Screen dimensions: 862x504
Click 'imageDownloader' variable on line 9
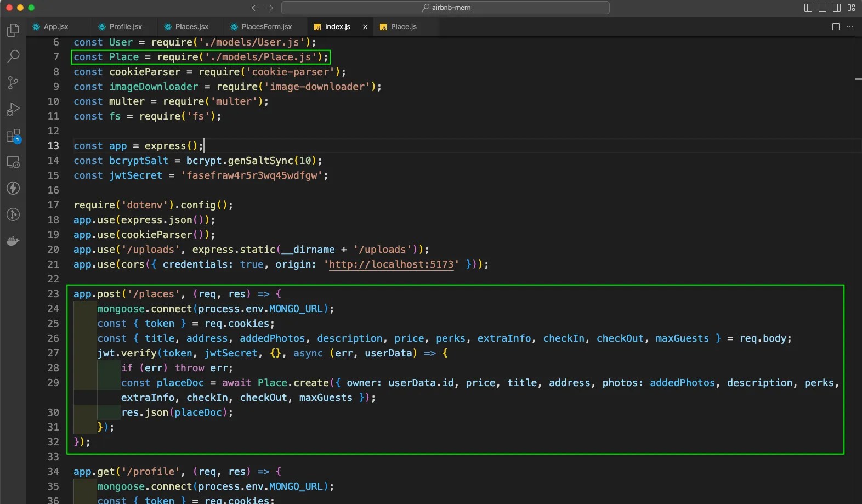click(154, 87)
